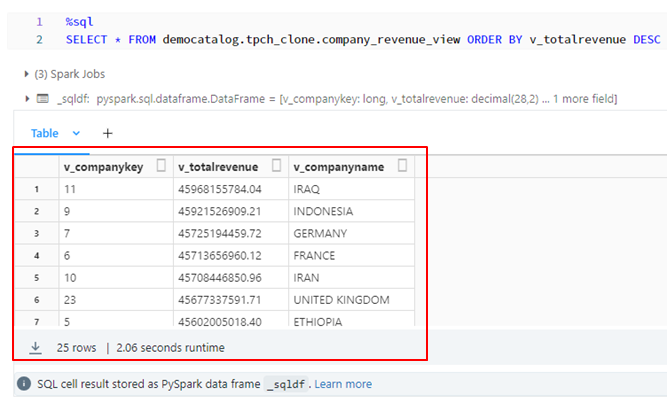Sort by the v_companyname column header
The image size is (667, 403).
(x=339, y=167)
